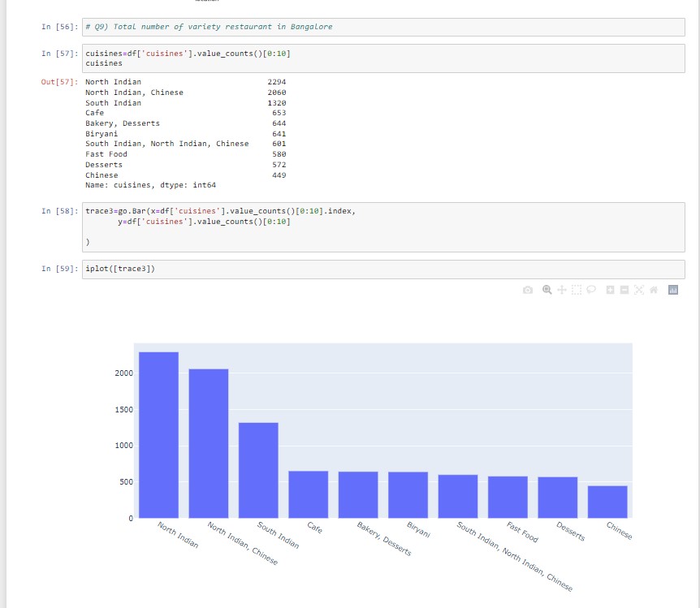700x608 pixels.
Task: Click the Bakery, Desserts bar
Action: 358,495
